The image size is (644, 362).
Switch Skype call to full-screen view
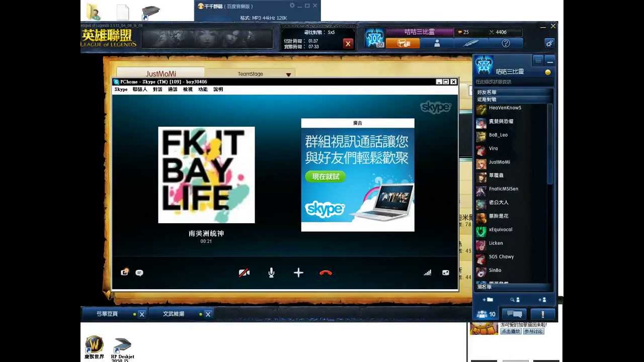[446, 273]
